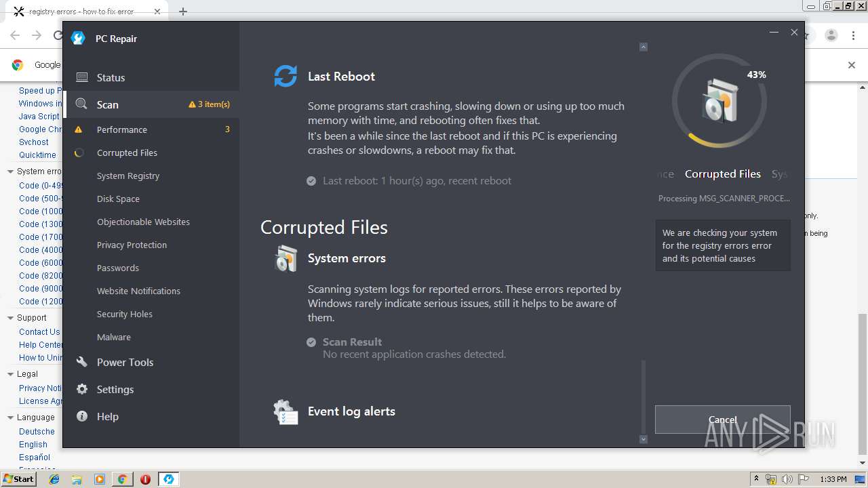Screen dimensions: 868x488
Task: Open the Opera taskbar icon
Action: (145, 479)
